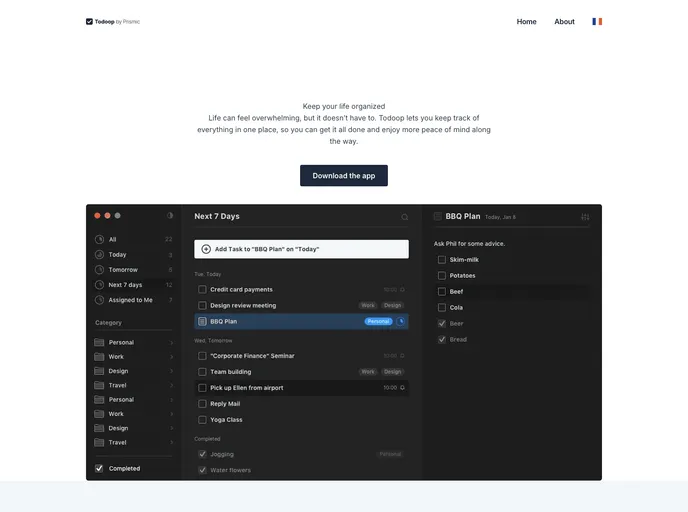Check the Credit card payments task

[202, 290]
